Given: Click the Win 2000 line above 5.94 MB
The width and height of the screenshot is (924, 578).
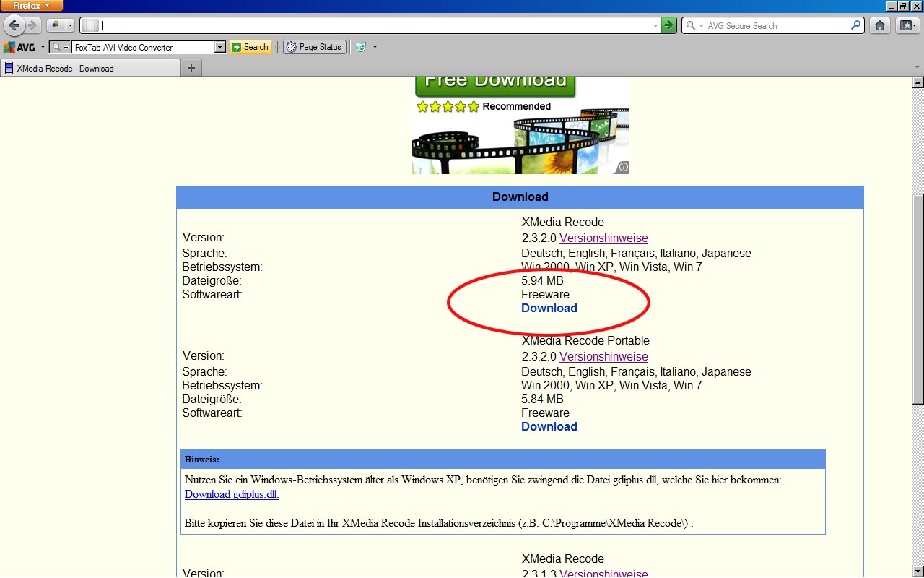Looking at the screenshot, I should (x=611, y=267).
